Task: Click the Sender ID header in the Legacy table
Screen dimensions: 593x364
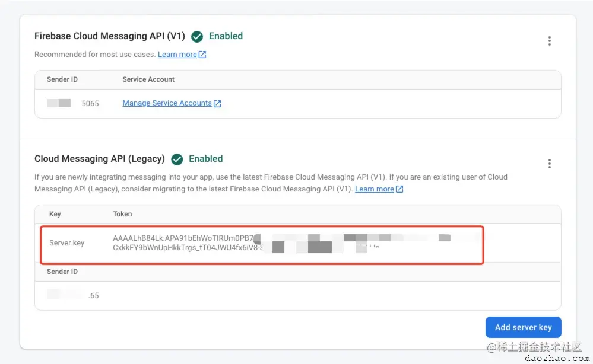Action: coord(62,272)
